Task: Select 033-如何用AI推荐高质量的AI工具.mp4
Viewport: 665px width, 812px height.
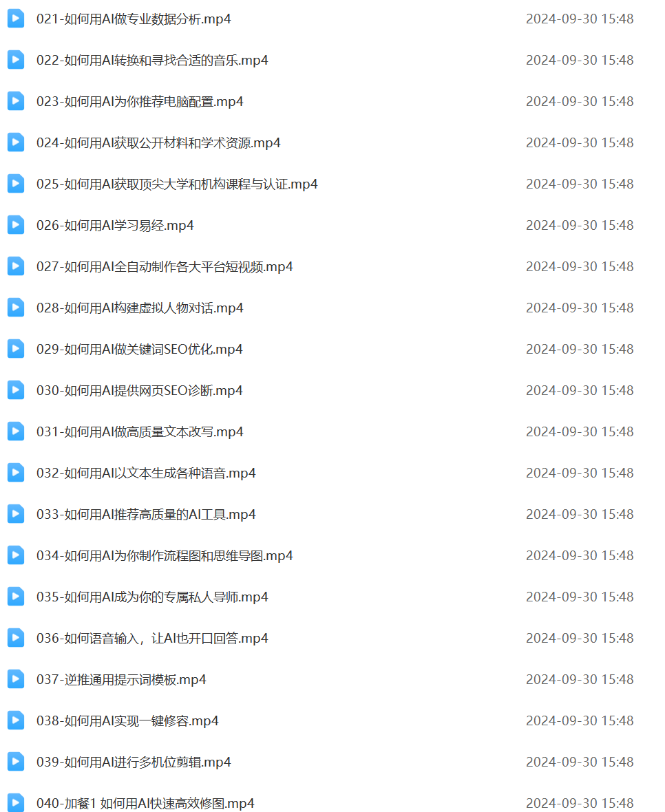Action: point(146,514)
